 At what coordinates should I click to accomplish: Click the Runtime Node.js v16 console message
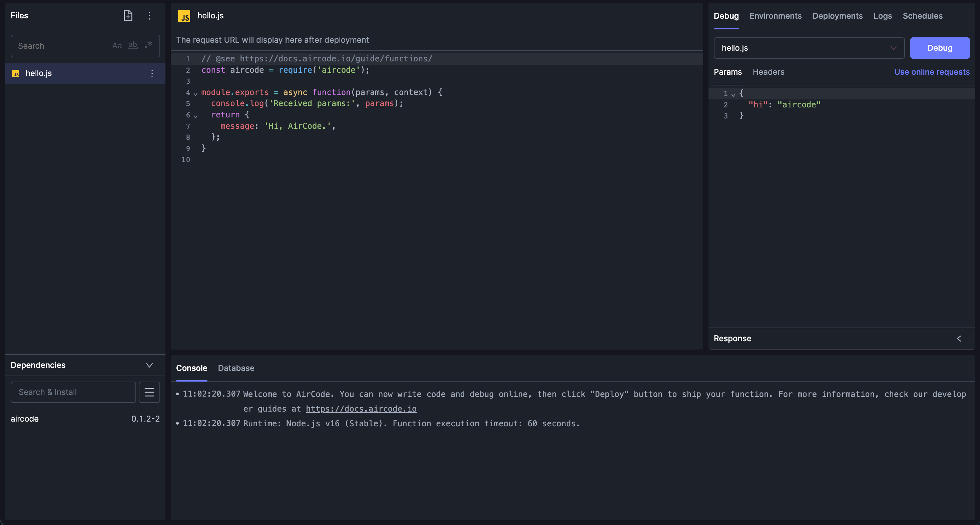click(x=411, y=423)
